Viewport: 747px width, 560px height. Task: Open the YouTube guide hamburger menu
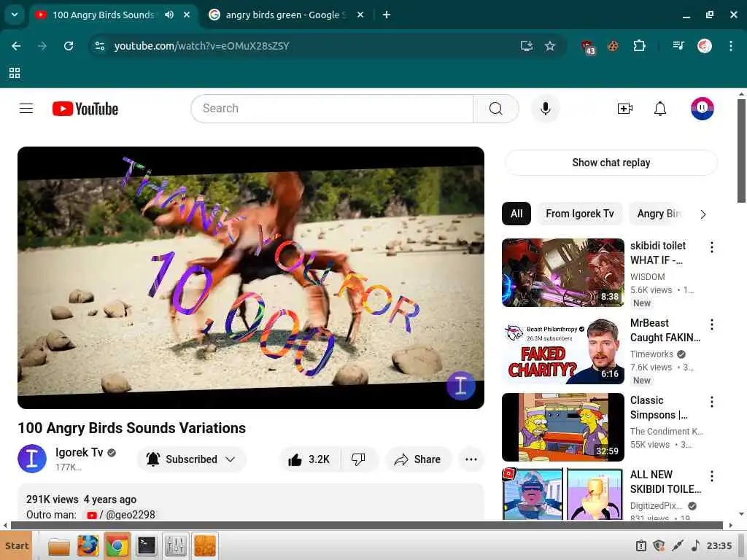click(26, 109)
